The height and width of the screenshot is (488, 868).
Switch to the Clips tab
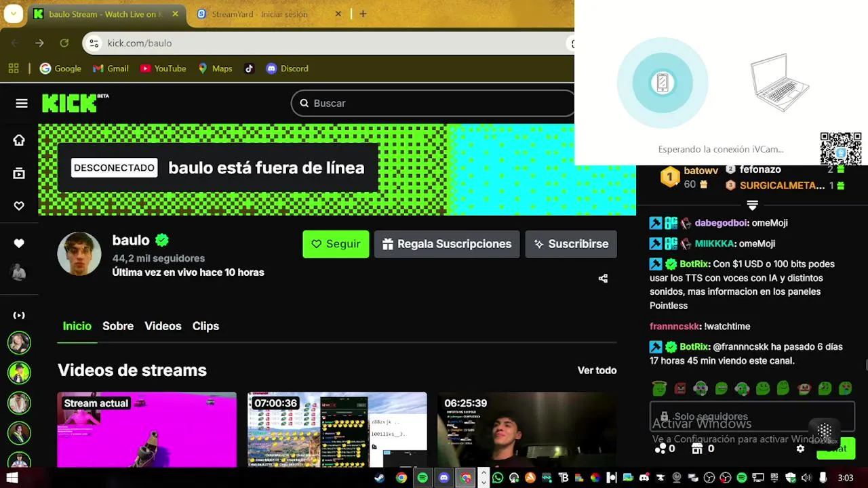[205, 326]
